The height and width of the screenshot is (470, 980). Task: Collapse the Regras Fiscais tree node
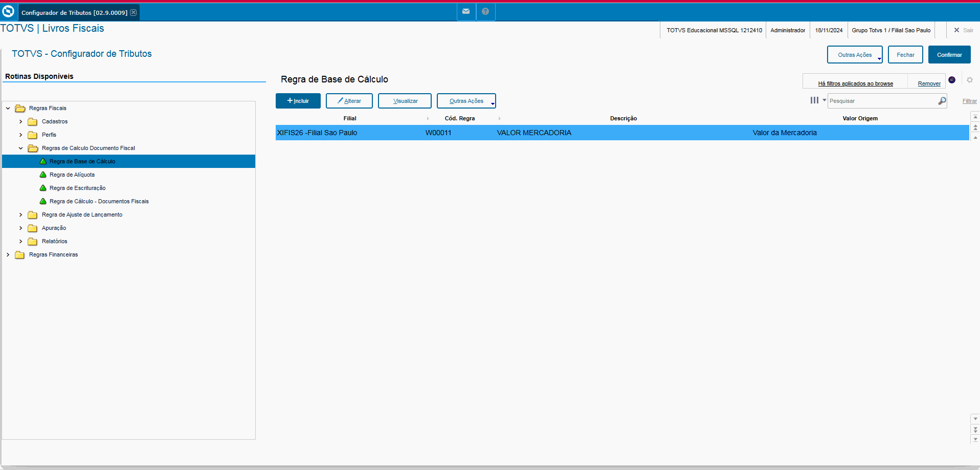point(8,108)
